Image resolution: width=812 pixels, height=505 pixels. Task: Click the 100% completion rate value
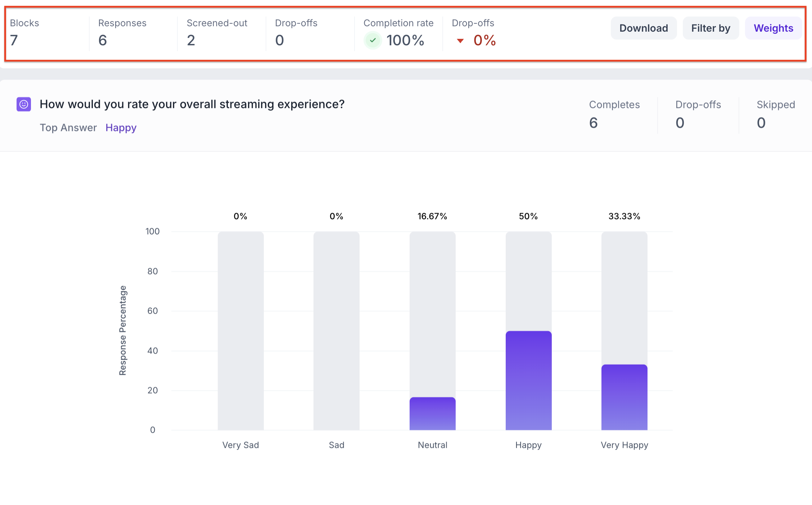(x=405, y=40)
